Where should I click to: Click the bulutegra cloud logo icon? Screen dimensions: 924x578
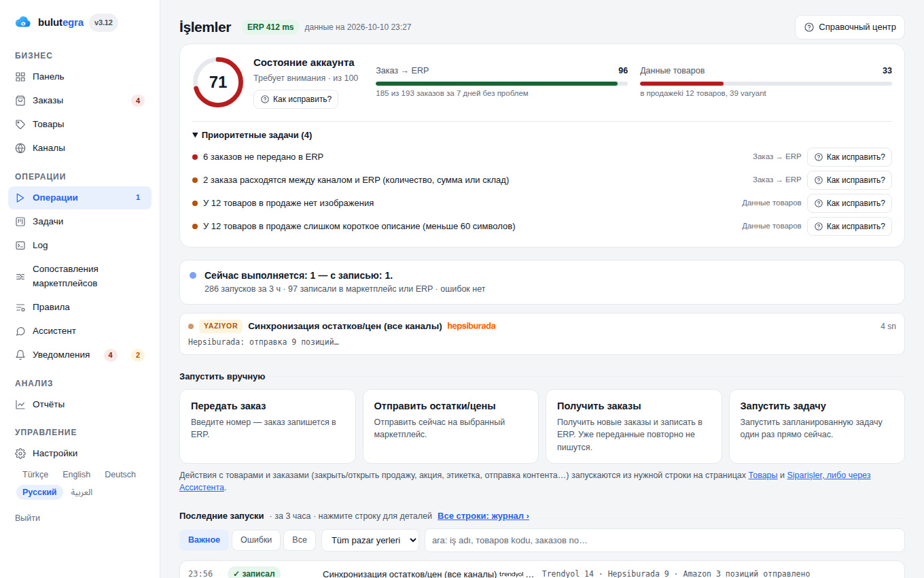(x=23, y=22)
